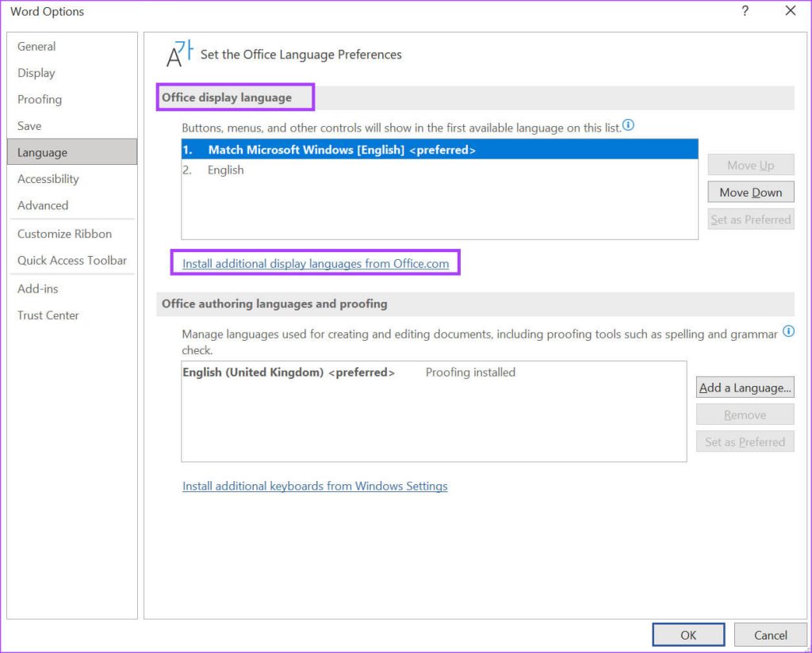Open the Proofing options category

[72, 99]
